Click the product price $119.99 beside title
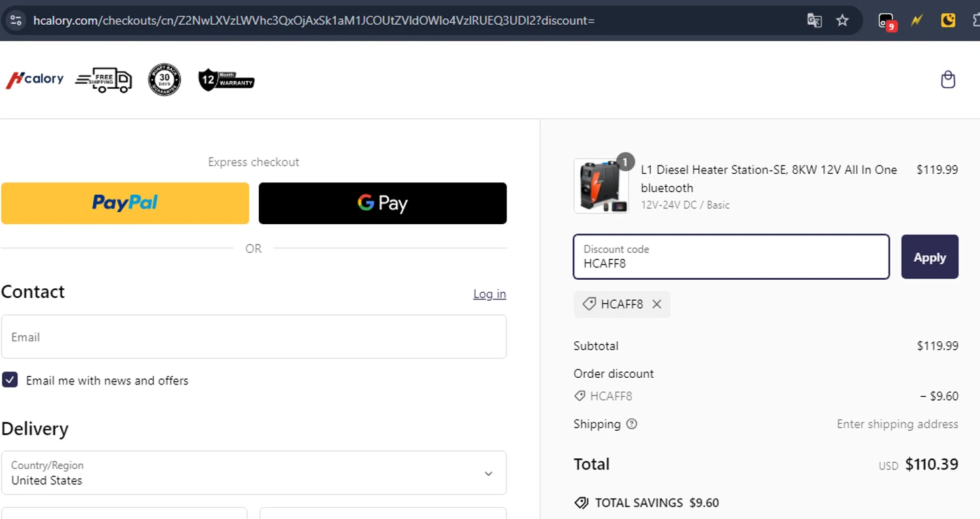The image size is (980, 519). (x=938, y=170)
